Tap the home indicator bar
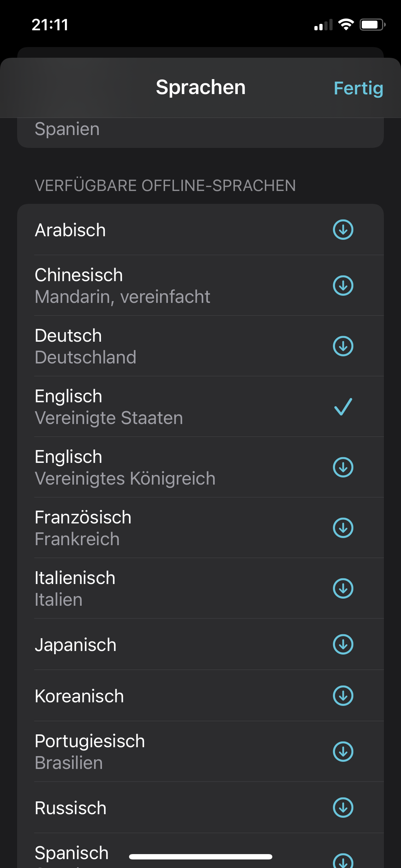 click(x=201, y=857)
